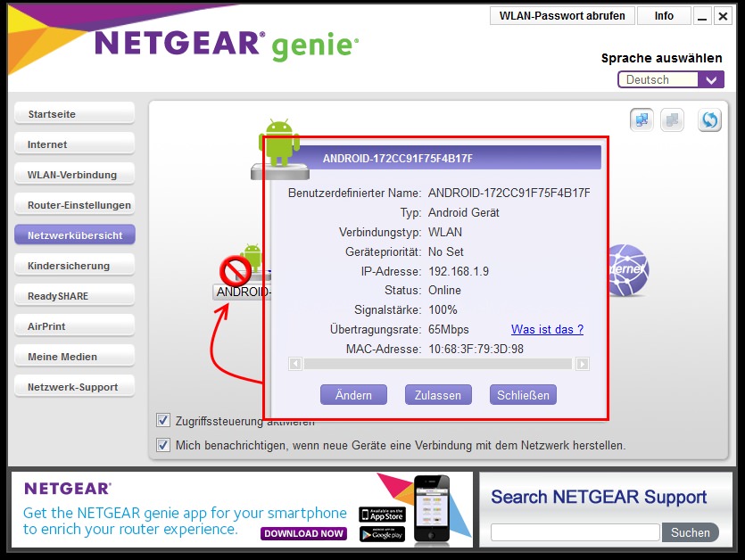Minimize the NETGEAR genie window
Viewport: 745px width, 560px height.
click(x=702, y=16)
